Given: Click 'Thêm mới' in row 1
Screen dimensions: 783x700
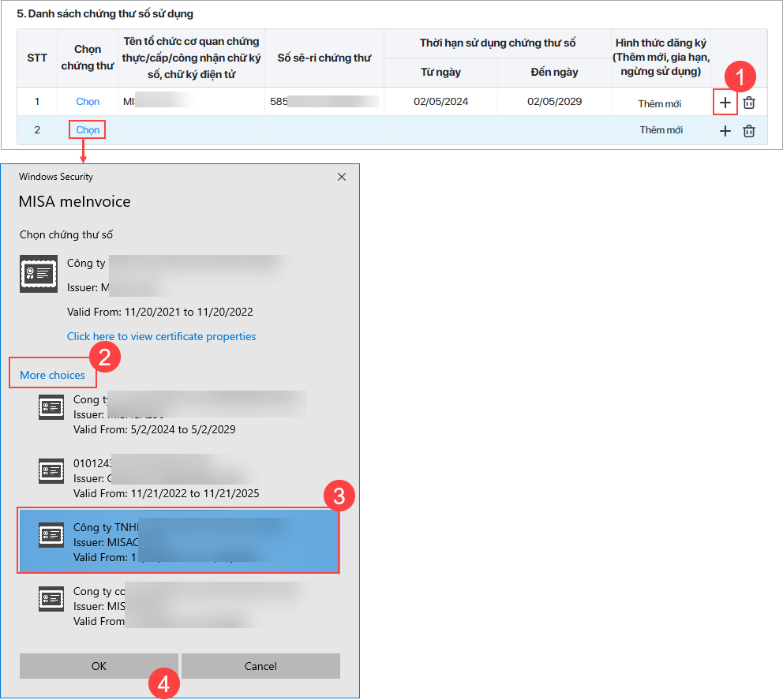Looking at the screenshot, I should 660,104.
